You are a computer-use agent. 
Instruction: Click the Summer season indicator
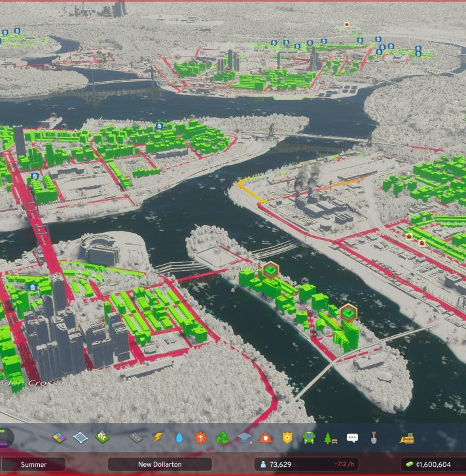[x=33, y=464]
